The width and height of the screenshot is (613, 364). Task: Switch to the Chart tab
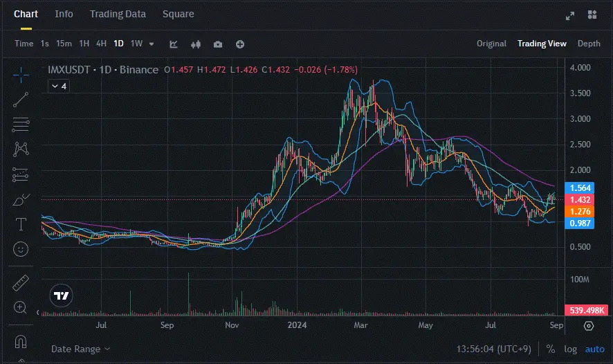pyautogui.click(x=26, y=14)
